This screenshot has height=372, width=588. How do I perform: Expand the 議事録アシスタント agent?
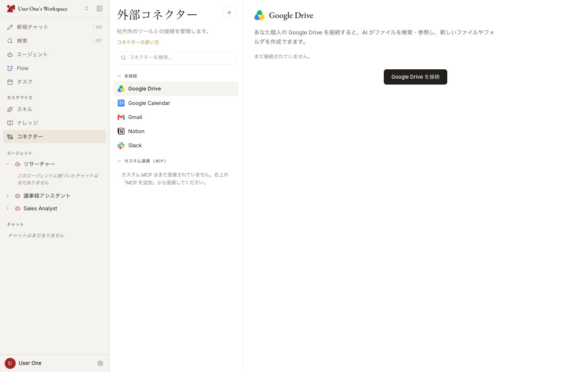coord(7,196)
